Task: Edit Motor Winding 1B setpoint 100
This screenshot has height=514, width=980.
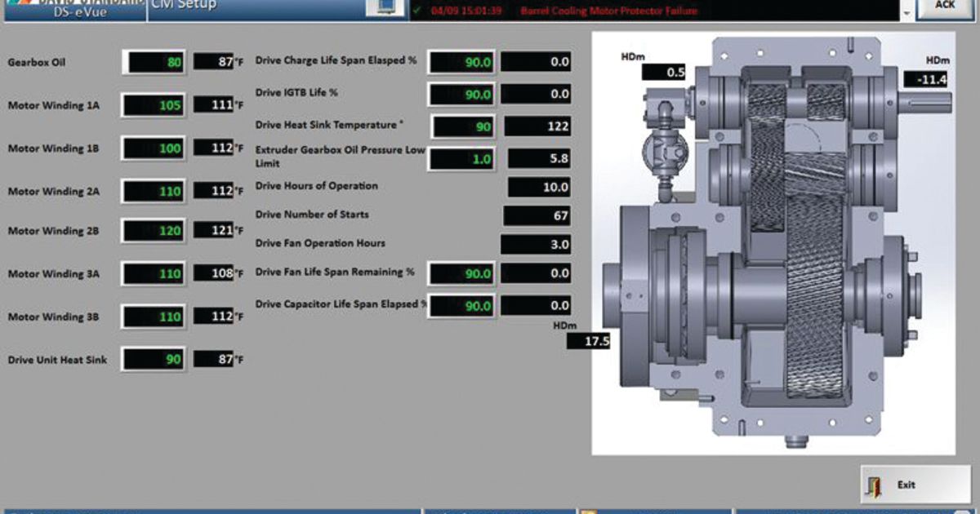Action: click(x=154, y=148)
